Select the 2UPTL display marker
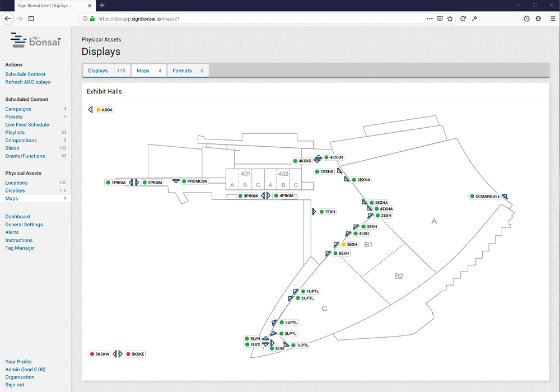The height and width of the screenshot is (392, 560). click(x=305, y=298)
